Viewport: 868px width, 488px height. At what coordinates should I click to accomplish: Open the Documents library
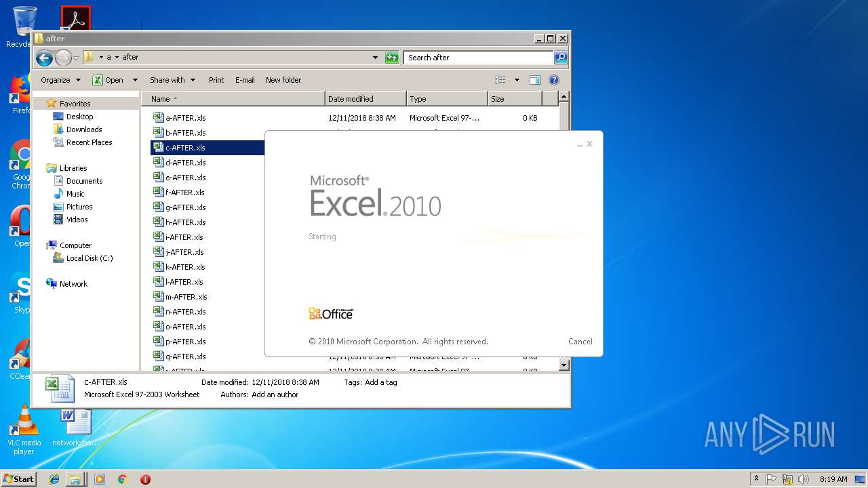coord(84,181)
